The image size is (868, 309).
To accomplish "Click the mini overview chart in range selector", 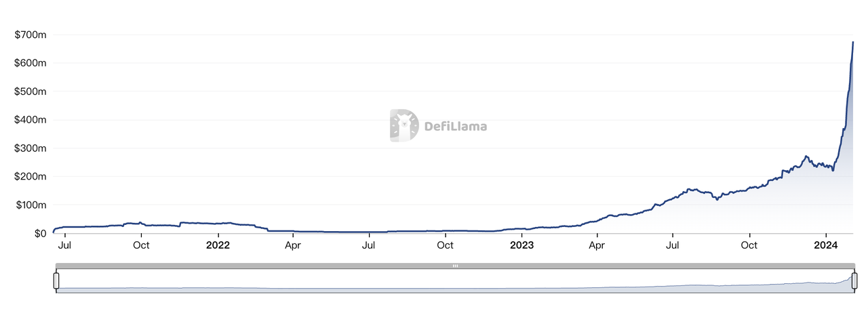I will (x=456, y=281).
